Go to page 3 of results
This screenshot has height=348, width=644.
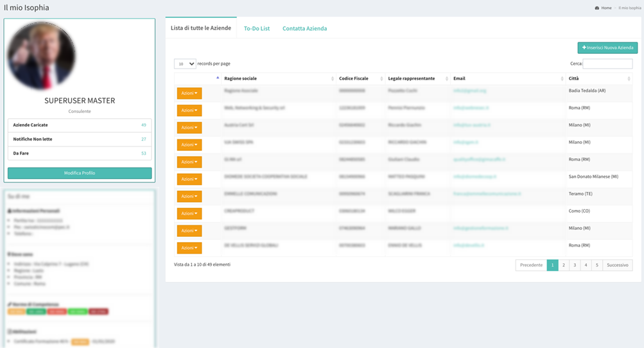(575, 265)
